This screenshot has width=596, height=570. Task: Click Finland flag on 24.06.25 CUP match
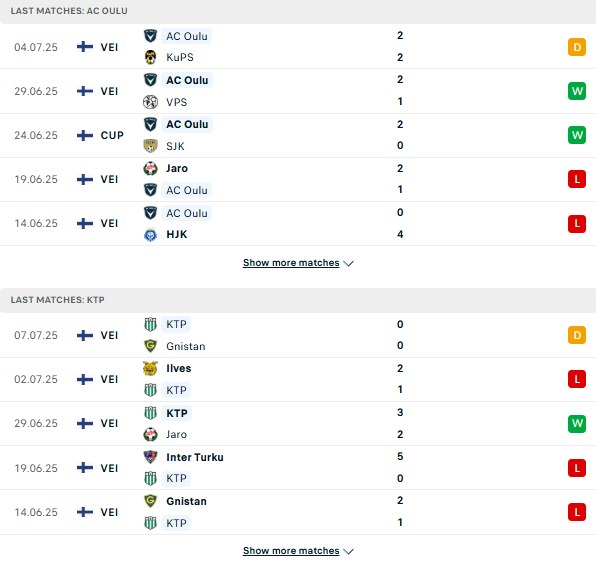(x=85, y=135)
